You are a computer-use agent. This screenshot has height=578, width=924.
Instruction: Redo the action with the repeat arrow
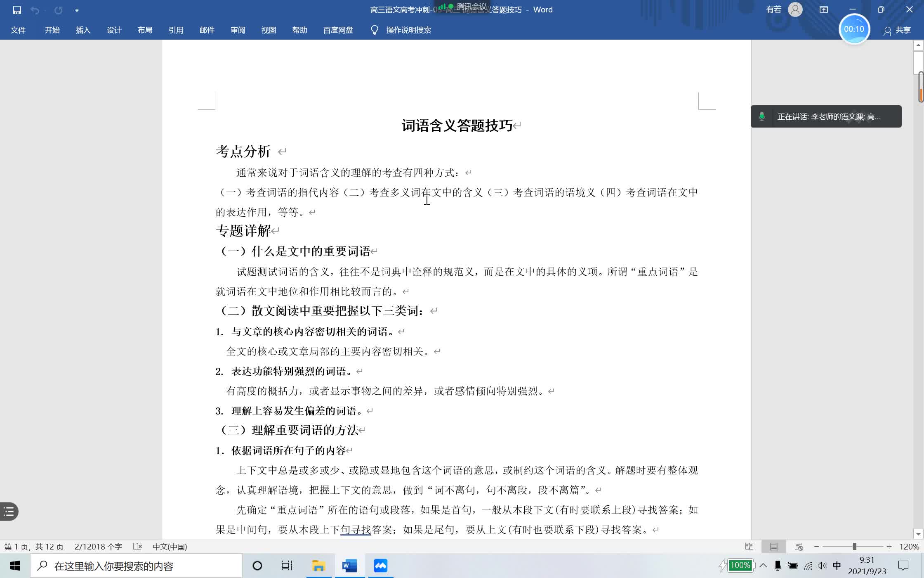[x=59, y=10]
